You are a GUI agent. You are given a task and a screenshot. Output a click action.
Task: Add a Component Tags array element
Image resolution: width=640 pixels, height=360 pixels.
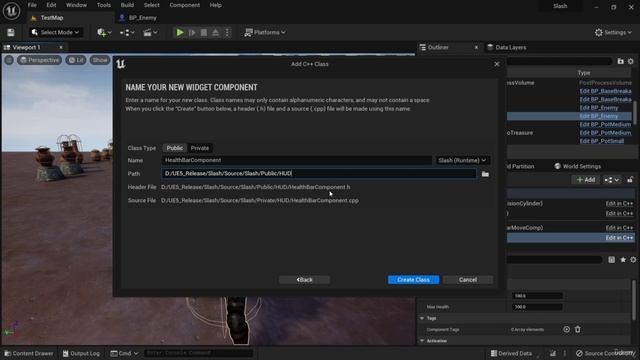coord(566,329)
